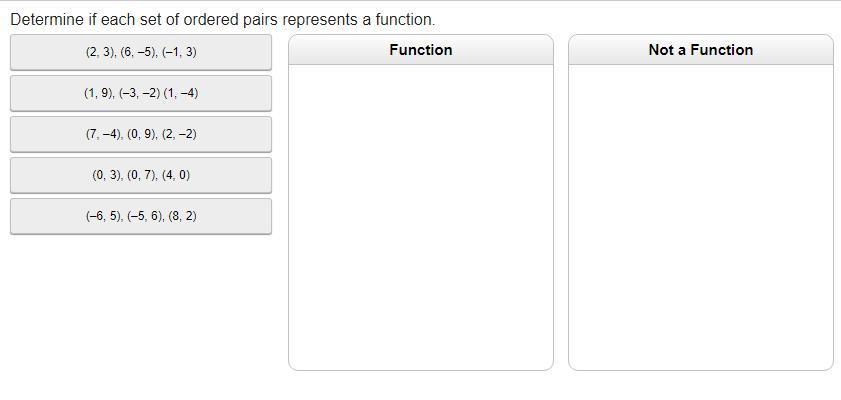Viewport: 841px width, 400px height.
Task: Click the instruction text about ordered pairs
Action: click(223, 20)
